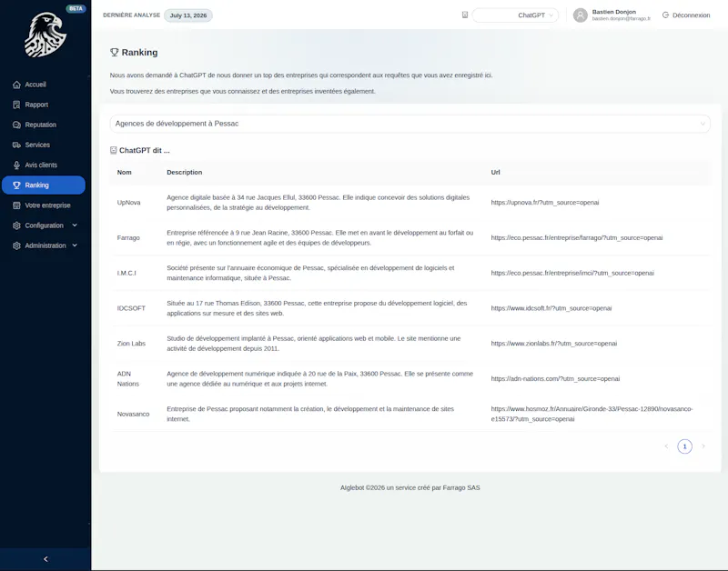Click the robot icon beside the ChatGPT selector
Screen dimensions: 728x571
click(x=465, y=15)
